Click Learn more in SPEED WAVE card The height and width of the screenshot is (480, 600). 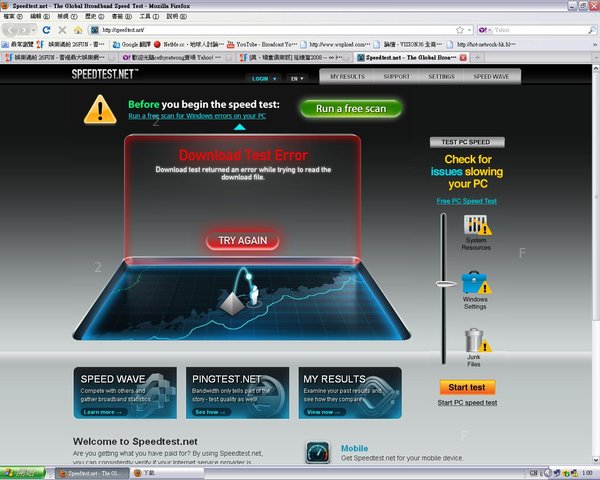(x=102, y=412)
